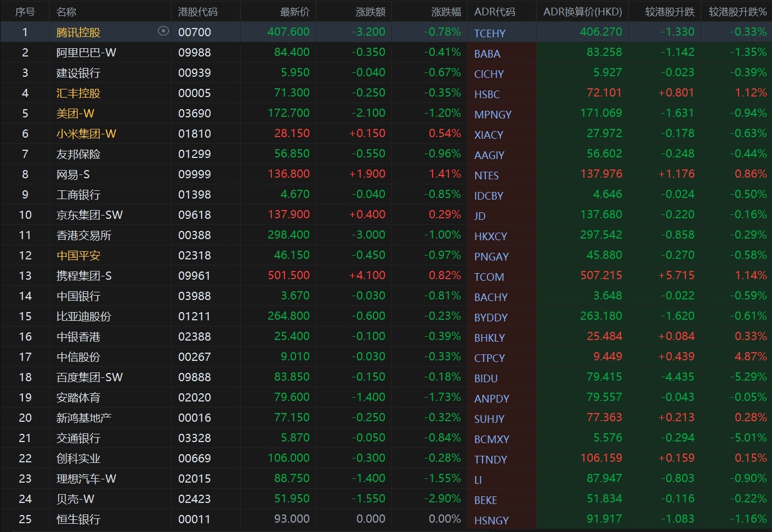Select stock code 09961 for 携程集团-S
Screen dimensions: 772x532
pyautogui.click(x=194, y=276)
